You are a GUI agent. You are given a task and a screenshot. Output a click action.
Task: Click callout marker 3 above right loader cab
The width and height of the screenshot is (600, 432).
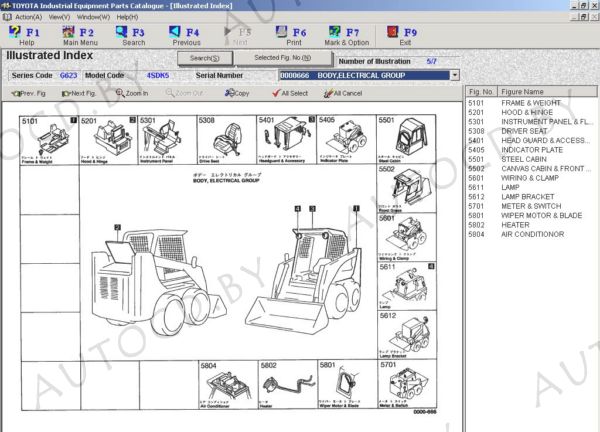pyautogui.click(x=312, y=209)
